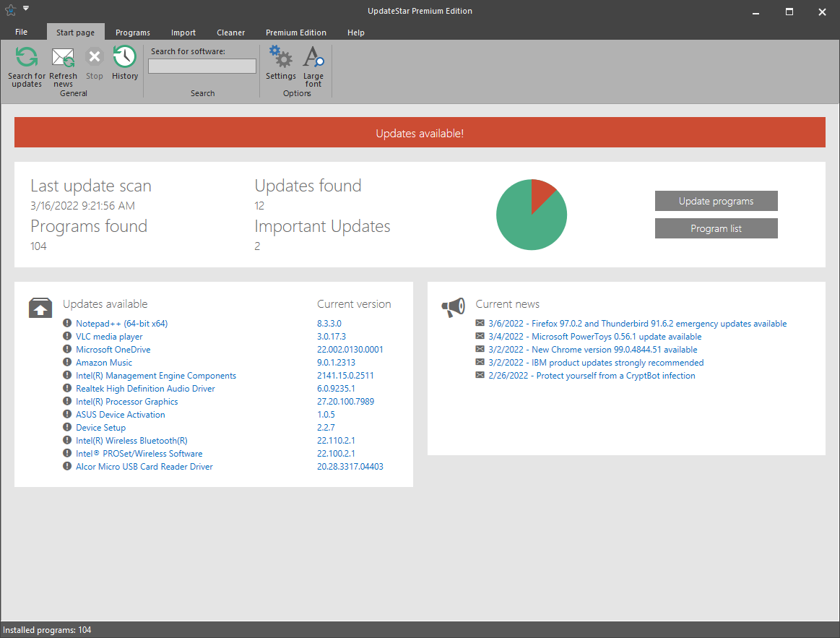The image size is (840, 638).
Task: Click the warning icon beside Notepad++
Action: pos(67,323)
